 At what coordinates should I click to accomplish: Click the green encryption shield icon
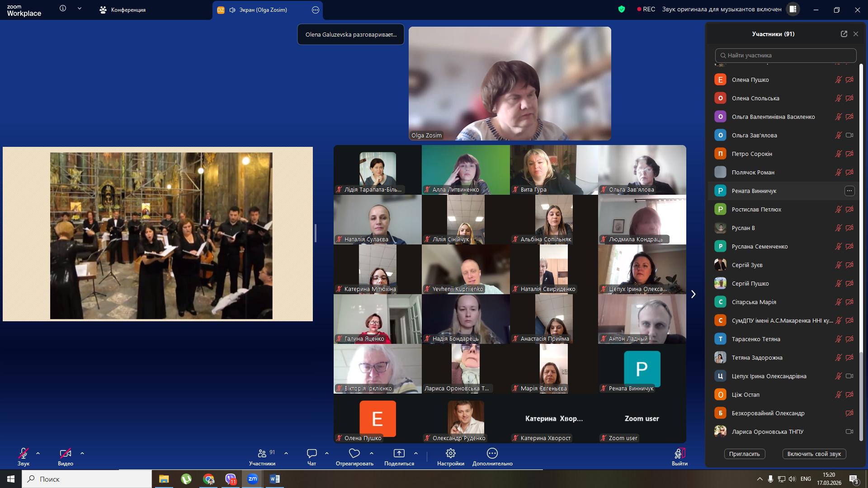622,9
